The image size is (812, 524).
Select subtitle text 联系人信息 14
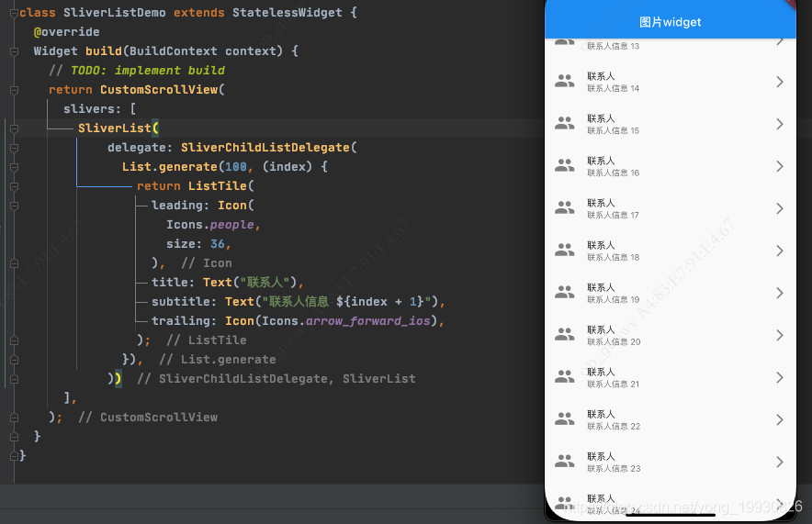[x=614, y=88]
